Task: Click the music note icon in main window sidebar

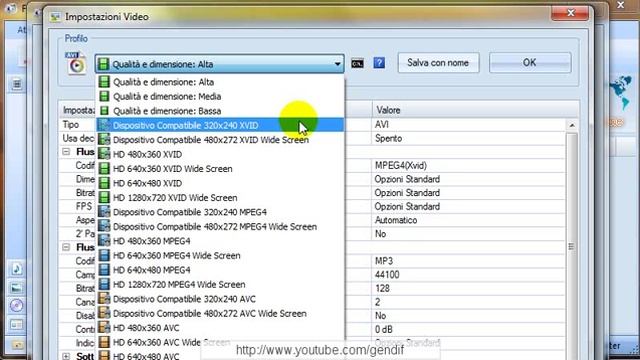Action: pyautogui.click(x=16, y=269)
